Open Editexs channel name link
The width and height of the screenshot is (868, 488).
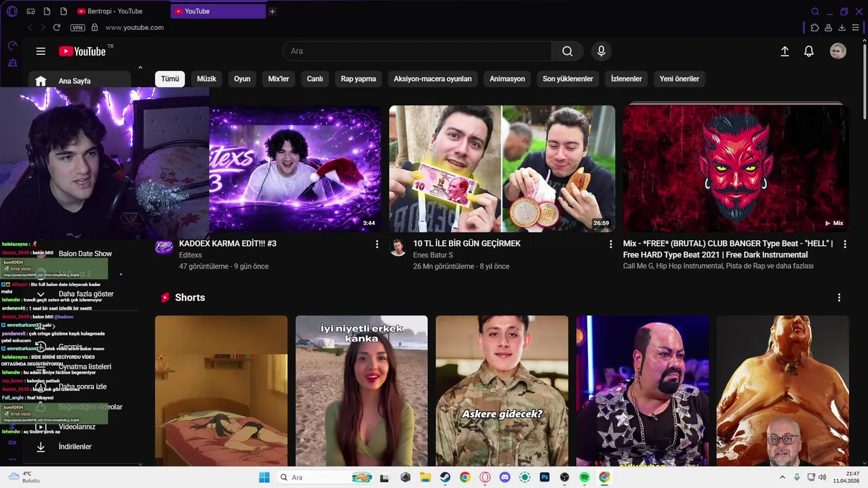tap(192, 255)
